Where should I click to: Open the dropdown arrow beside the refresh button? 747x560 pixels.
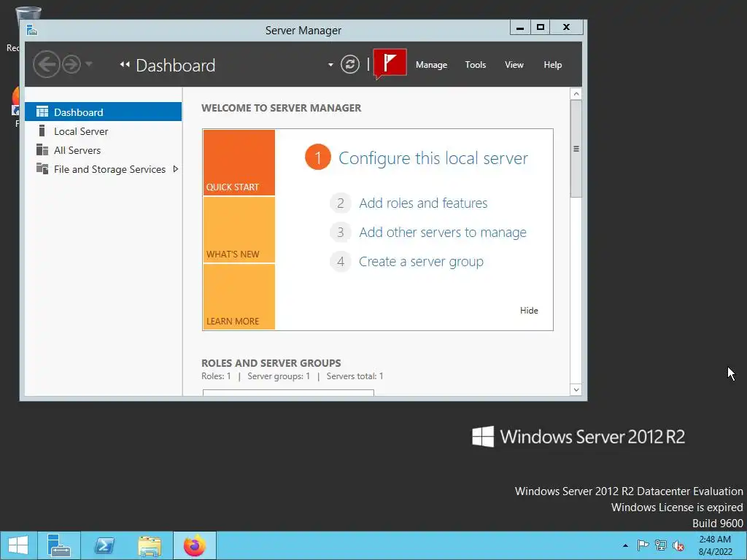coord(330,65)
